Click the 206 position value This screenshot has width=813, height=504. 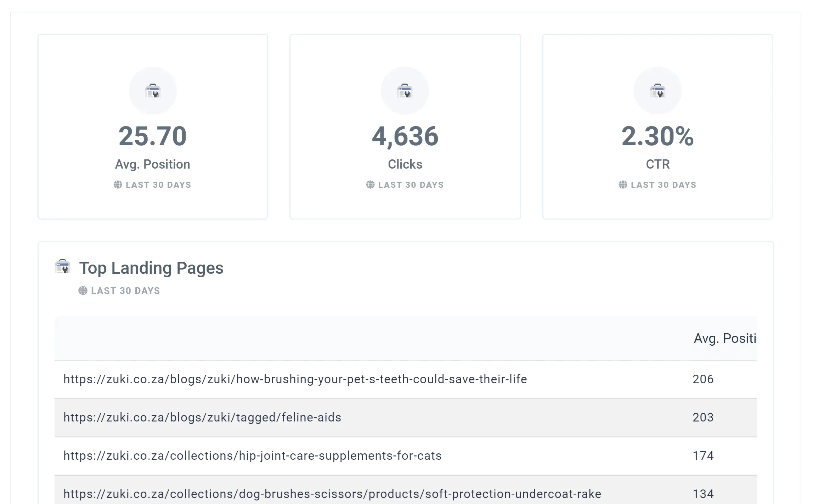click(703, 379)
